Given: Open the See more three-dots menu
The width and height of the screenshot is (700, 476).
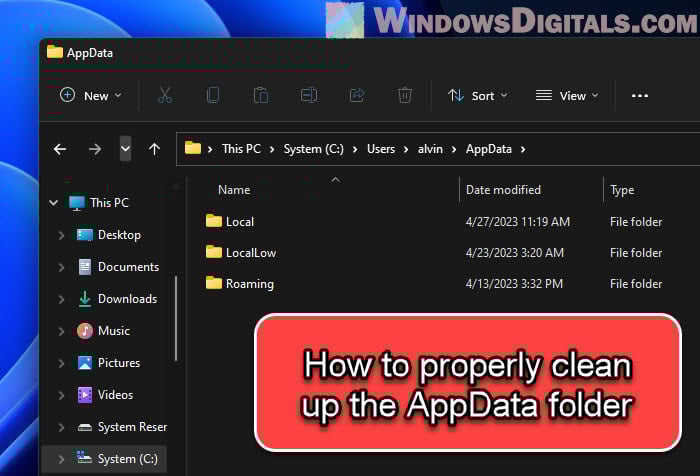Looking at the screenshot, I should point(640,96).
